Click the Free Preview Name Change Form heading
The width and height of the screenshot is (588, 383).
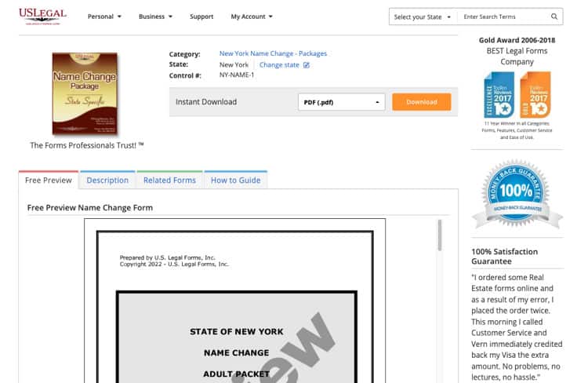tap(90, 208)
